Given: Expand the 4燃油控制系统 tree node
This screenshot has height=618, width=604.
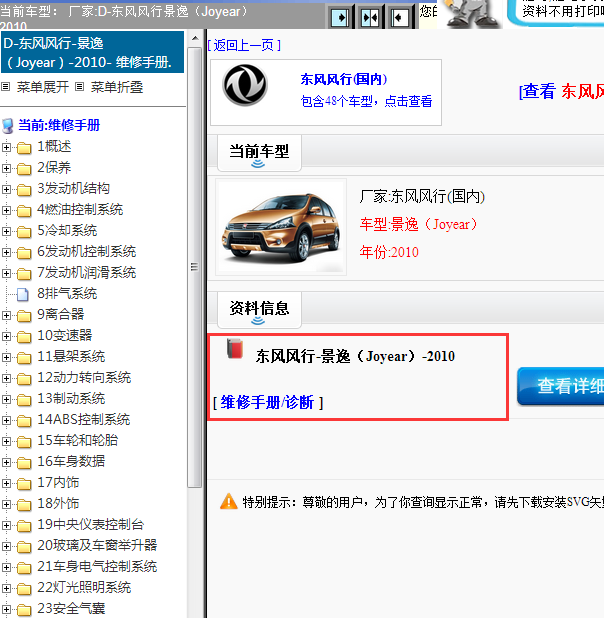Looking at the screenshot, I should coord(6,210).
